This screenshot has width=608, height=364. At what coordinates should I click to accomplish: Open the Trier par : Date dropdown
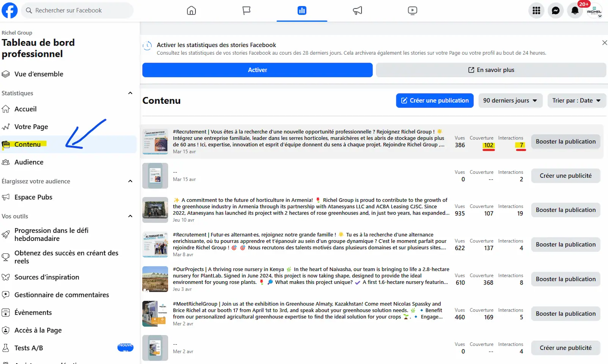[576, 101]
